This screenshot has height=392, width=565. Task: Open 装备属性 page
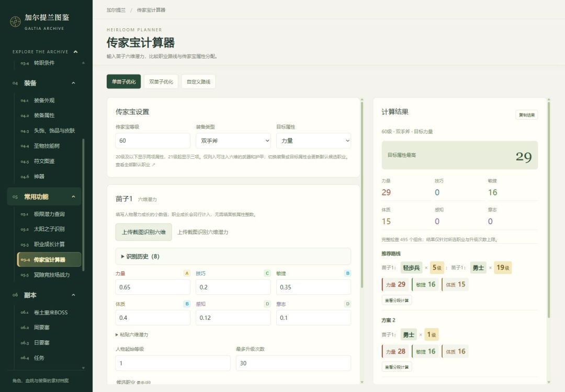[x=44, y=116]
